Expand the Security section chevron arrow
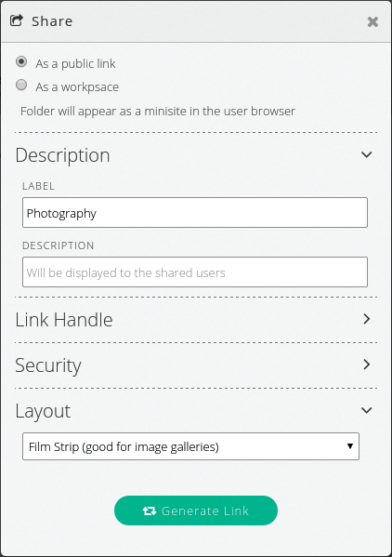 367,365
